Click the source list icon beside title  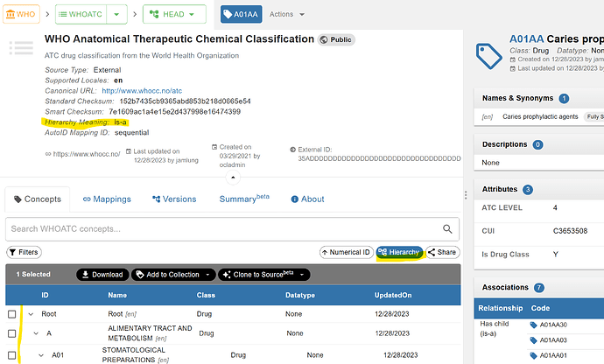coord(21,48)
